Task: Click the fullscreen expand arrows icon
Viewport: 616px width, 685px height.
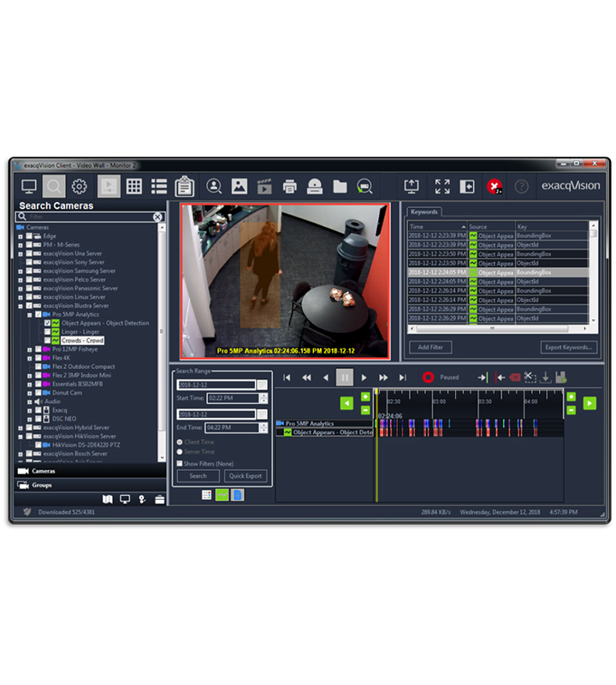Action: pyautogui.click(x=442, y=186)
